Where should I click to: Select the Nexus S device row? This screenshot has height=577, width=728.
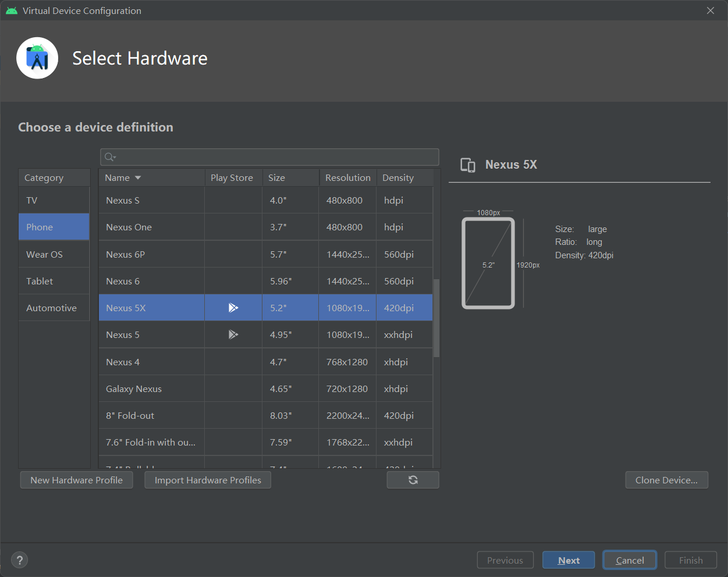point(266,200)
